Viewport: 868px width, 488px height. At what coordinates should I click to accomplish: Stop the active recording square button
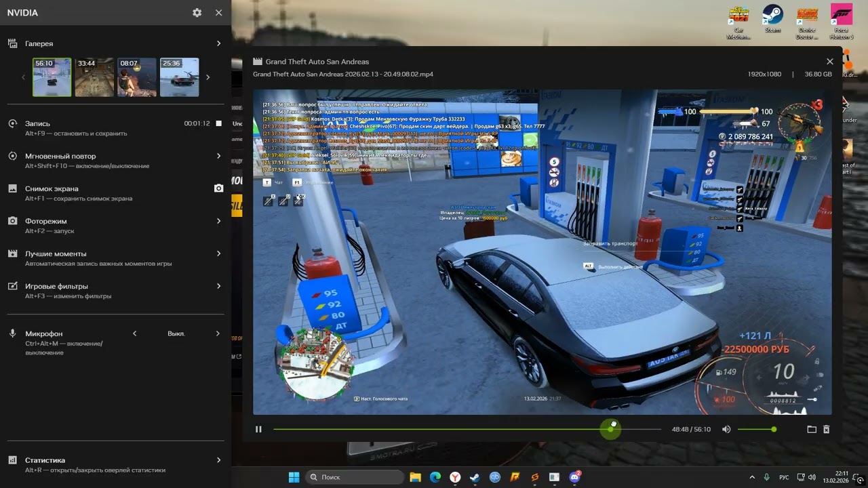pyautogui.click(x=218, y=123)
